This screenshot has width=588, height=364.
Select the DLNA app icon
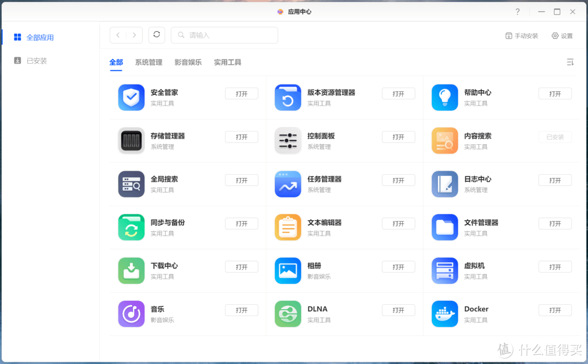(x=287, y=314)
